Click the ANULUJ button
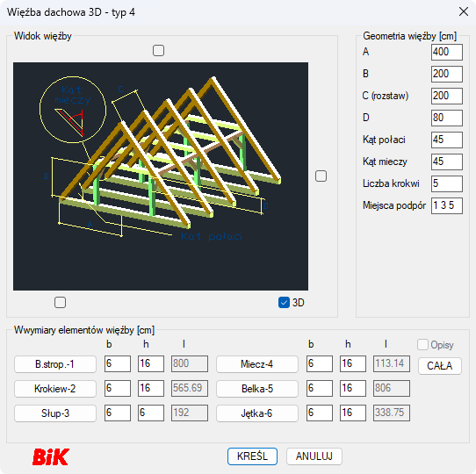Screen dimensions: 476x474 click(x=314, y=456)
